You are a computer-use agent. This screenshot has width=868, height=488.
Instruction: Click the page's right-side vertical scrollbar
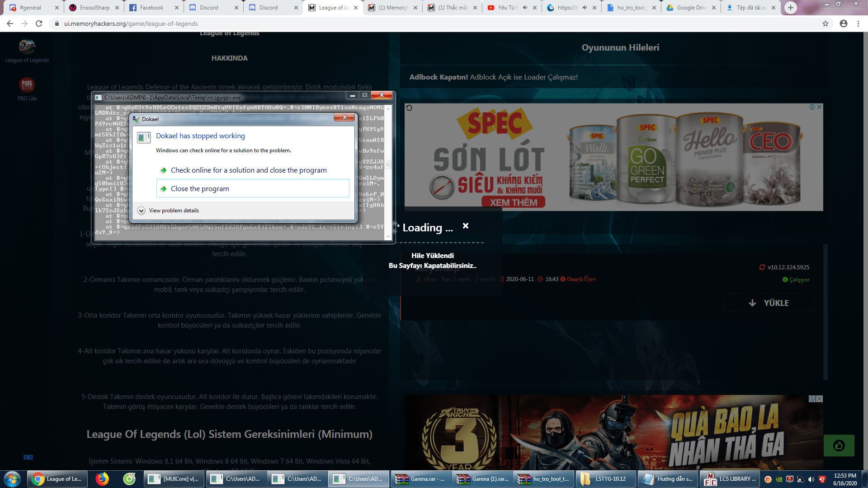tap(865, 251)
